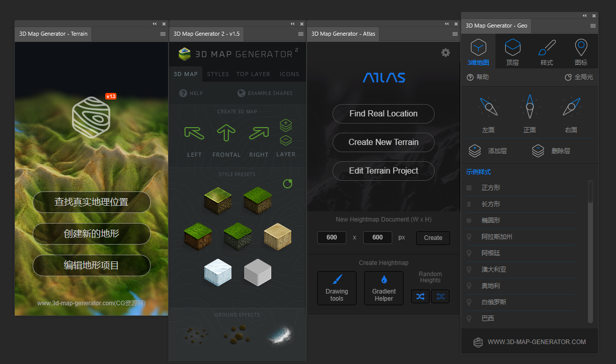
Task: Click the Find Real Location button
Action: (383, 114)
